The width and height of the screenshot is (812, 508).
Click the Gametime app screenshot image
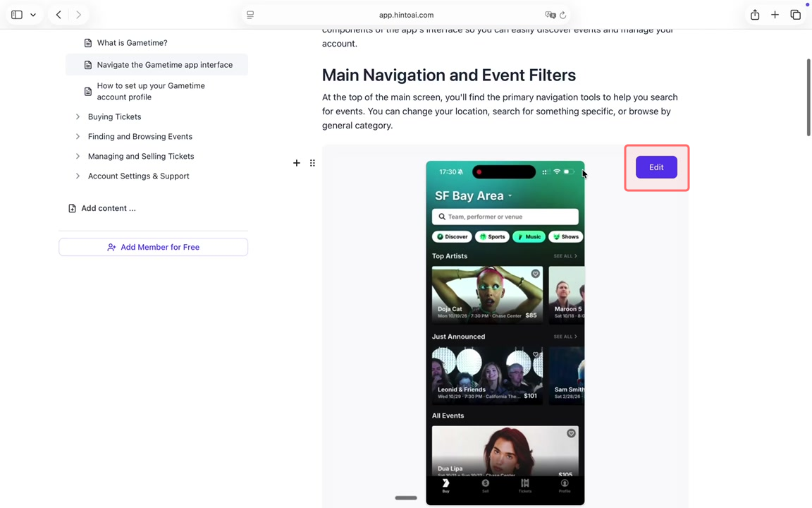pos(505,332)
